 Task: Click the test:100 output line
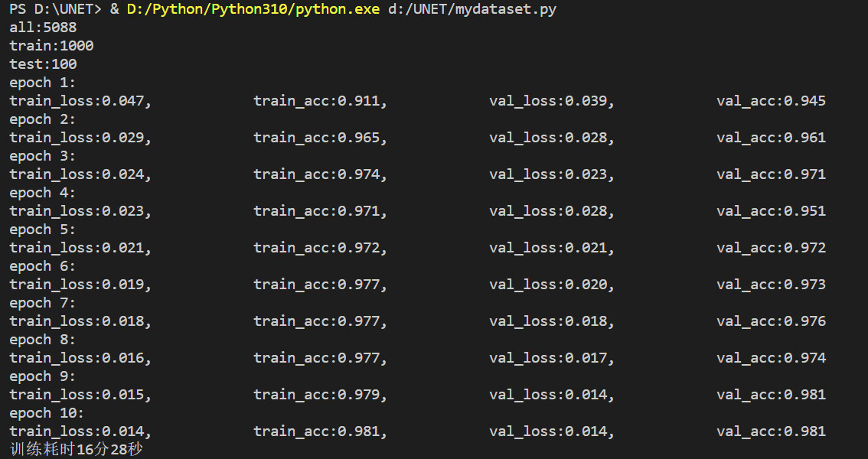click(43, 64)
